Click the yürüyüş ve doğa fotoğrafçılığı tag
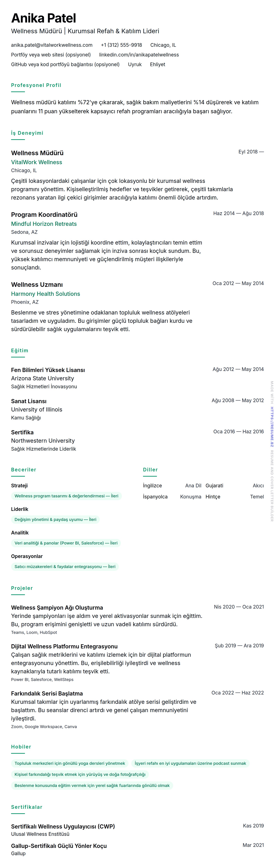Screen dimensions: 275x868 click(x=80, y=775)
